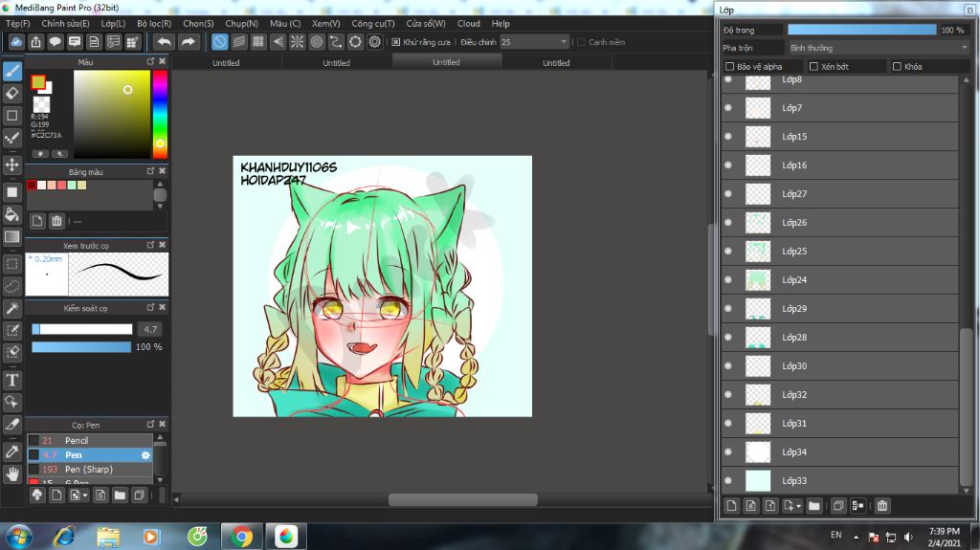
Task: Adjust the Độ trong opacity slider
Action: pos(862,30)
